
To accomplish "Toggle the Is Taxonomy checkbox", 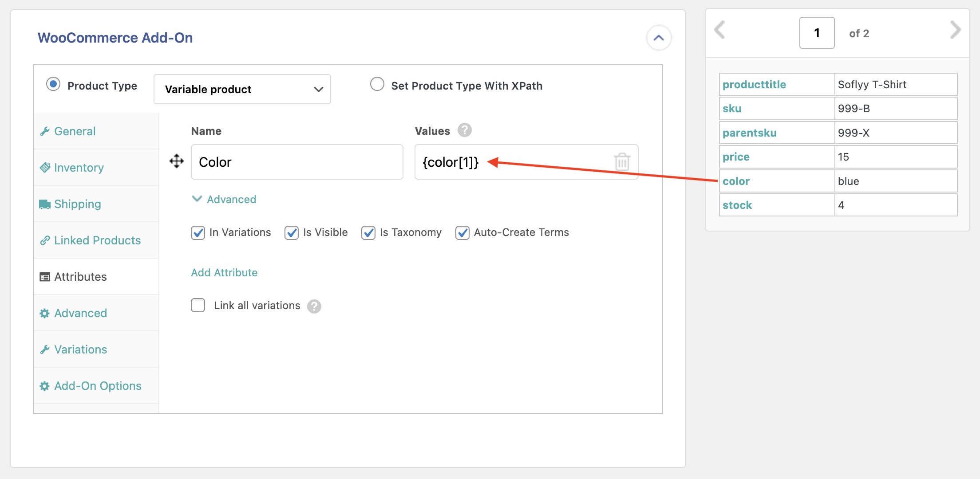I will [x=368, y=232].
